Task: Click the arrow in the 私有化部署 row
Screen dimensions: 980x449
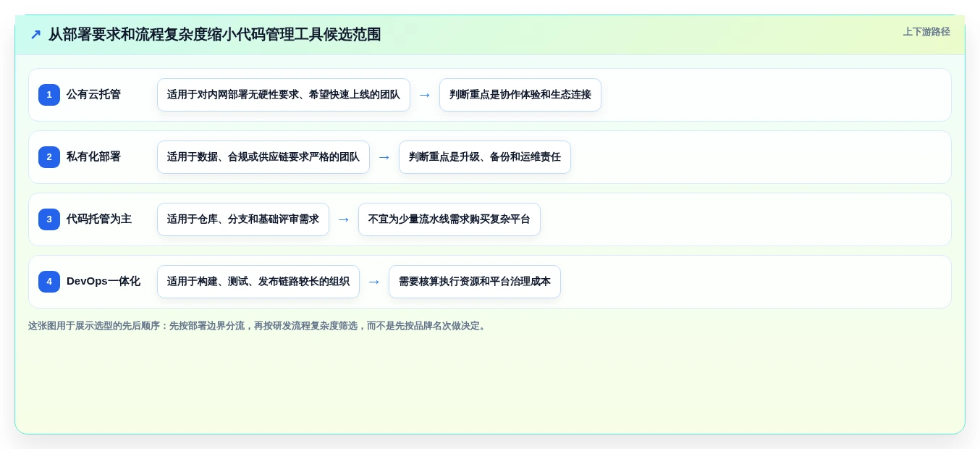Action: (x=384, y=157)
